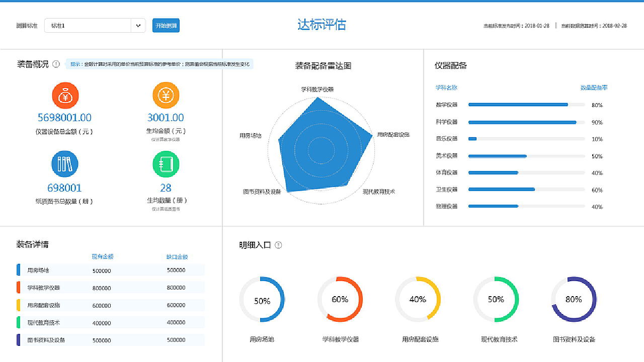
Task: Select the 图书资料及设备 row in 装备详情
Action: click(x=111, y=340)
